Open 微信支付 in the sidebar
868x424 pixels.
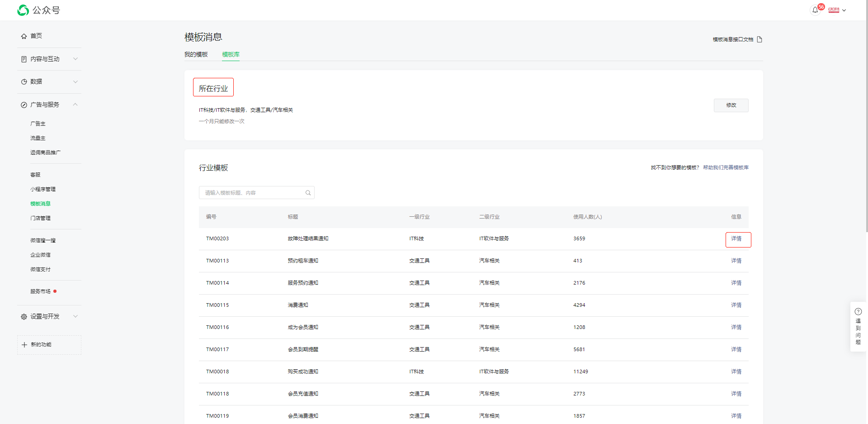pos(40,269)
